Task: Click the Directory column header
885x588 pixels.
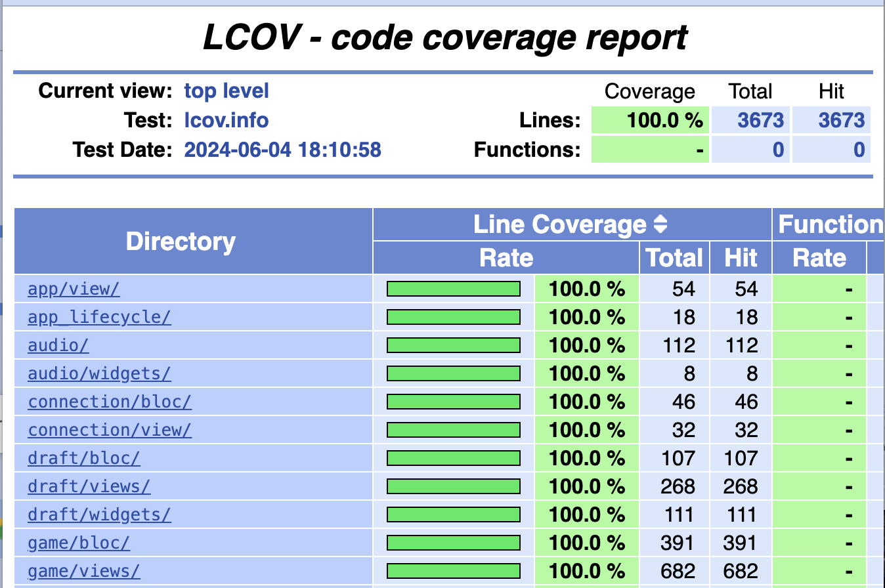Action: [181, 241]
